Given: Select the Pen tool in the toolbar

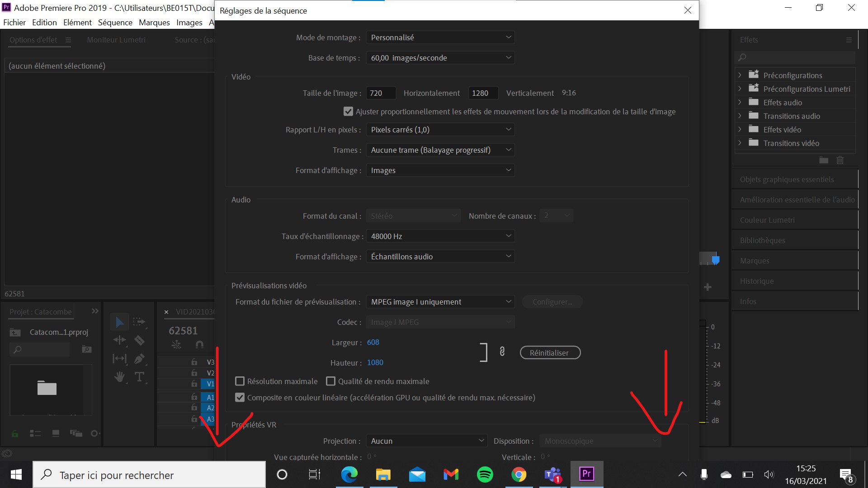Looking at the screenshot, I should click(x=140, y=358).
